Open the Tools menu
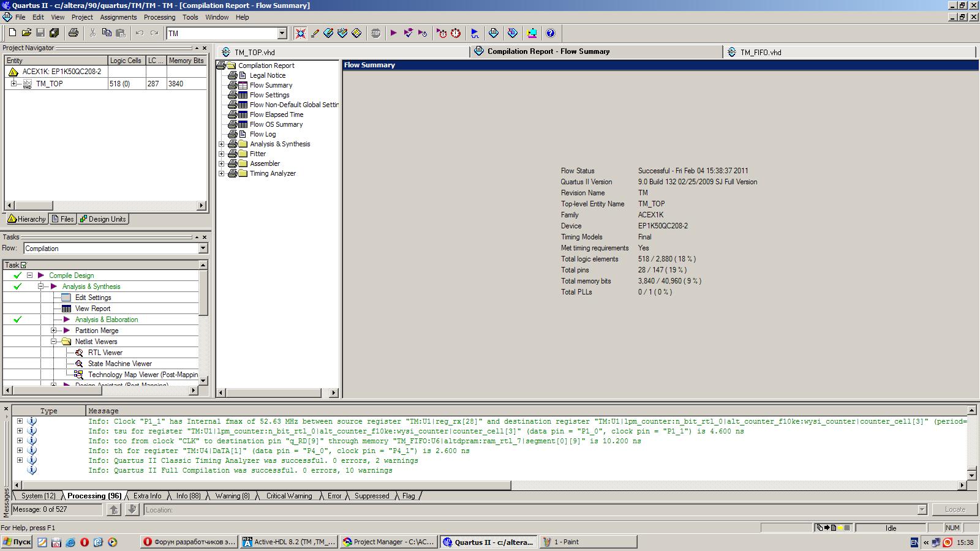The image size is (980, 551). [190, 17]
